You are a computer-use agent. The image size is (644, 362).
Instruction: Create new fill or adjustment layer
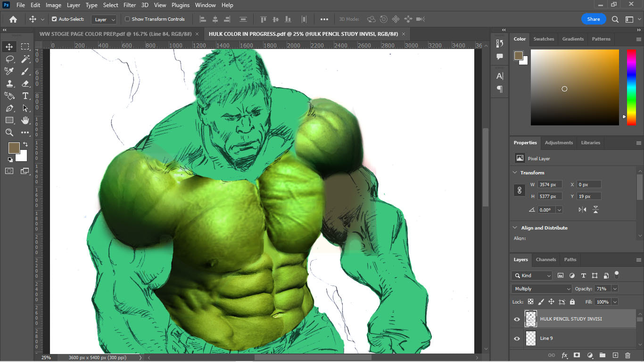click(x=590, y=355)
